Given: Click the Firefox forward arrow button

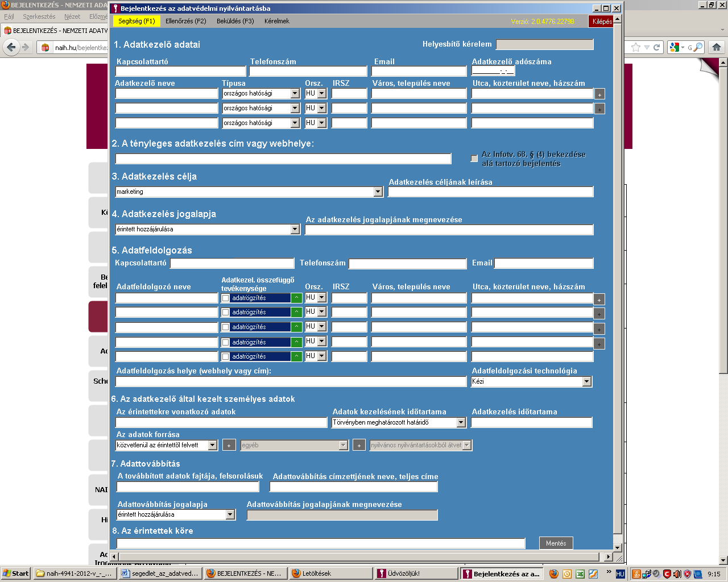Looking at the screenshot, I should click(25, 48).
